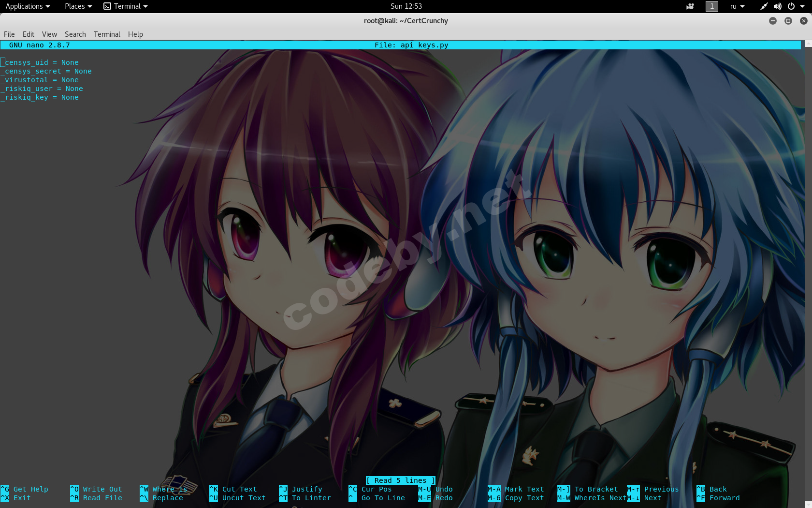Click the network status icon in tray

[764, 6]
